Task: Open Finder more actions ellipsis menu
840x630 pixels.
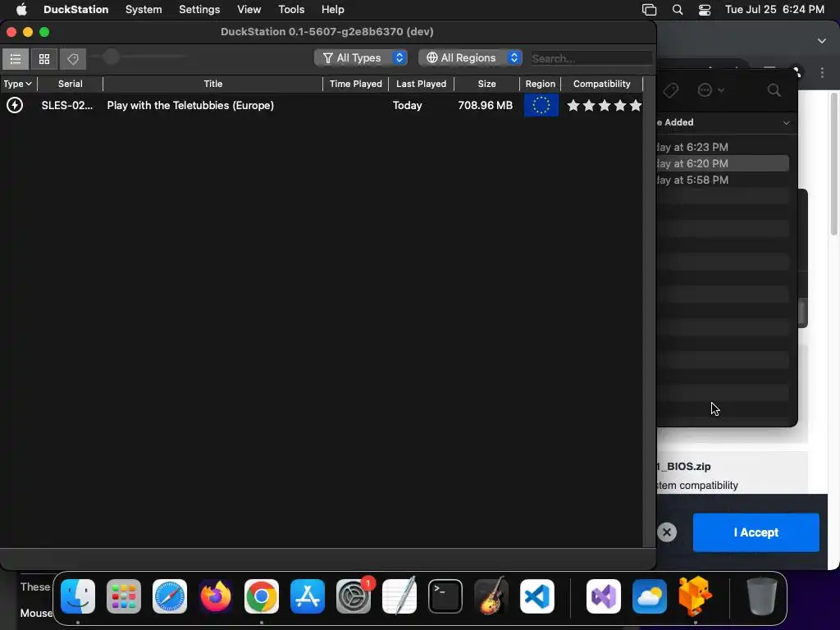Action: [x=710, y=90]
